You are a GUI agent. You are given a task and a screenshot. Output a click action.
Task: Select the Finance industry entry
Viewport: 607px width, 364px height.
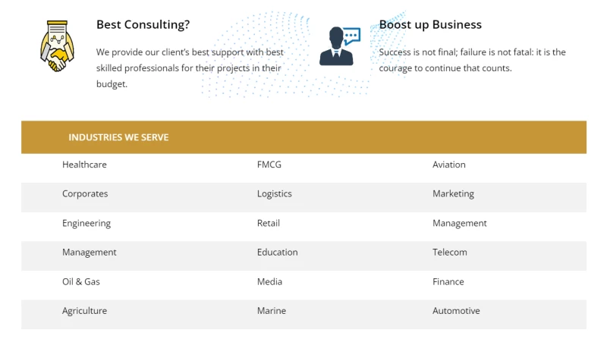tap(448, 282)
